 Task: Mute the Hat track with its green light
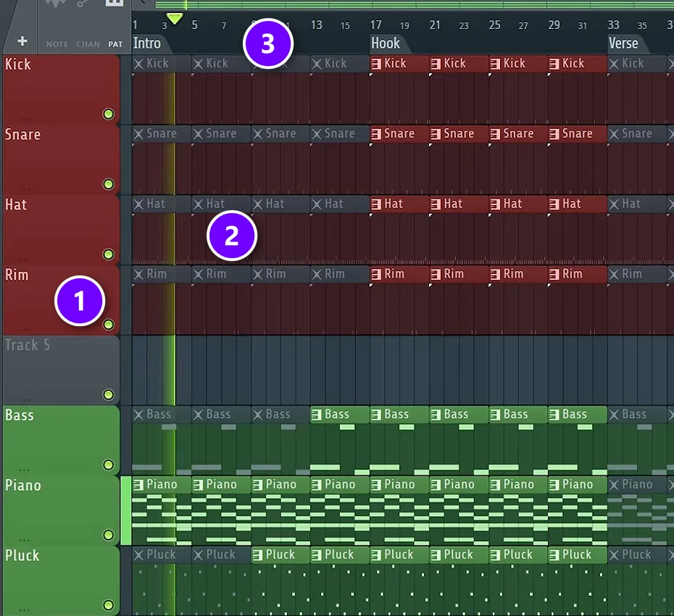coord(108,254)
